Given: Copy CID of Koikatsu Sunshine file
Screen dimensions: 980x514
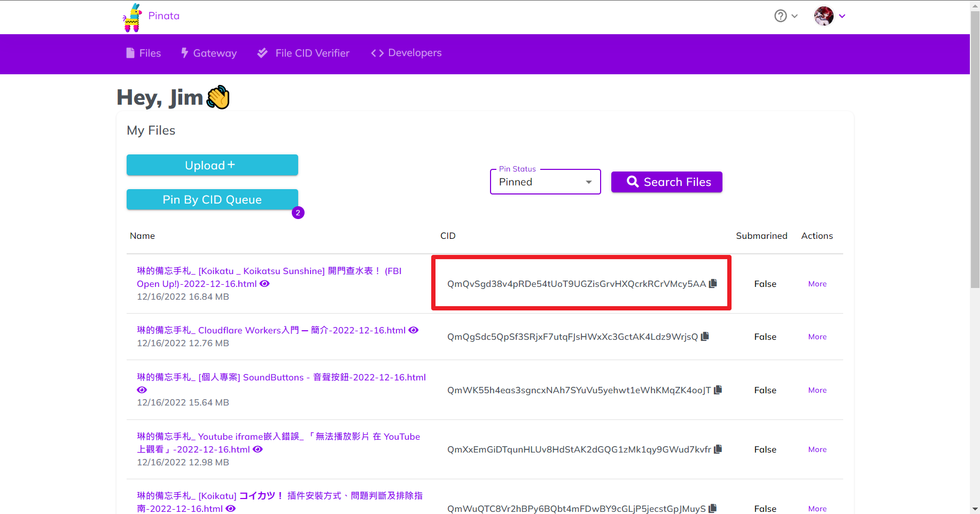Looking at the screenshot, I should [x=713, y=284].
